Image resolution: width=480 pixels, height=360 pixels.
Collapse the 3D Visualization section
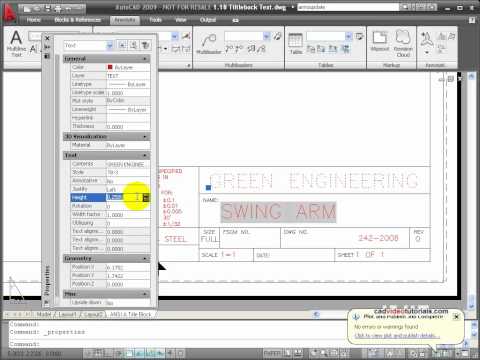pos(145,137)
